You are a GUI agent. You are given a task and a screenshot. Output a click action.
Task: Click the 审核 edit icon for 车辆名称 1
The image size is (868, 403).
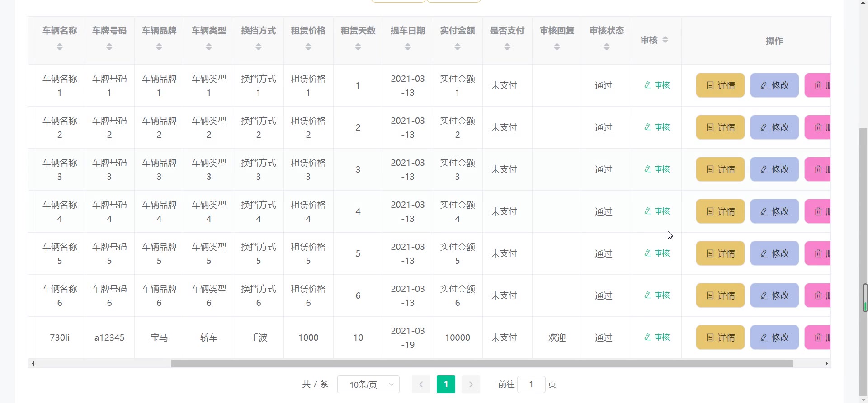(x=648, y=85)
